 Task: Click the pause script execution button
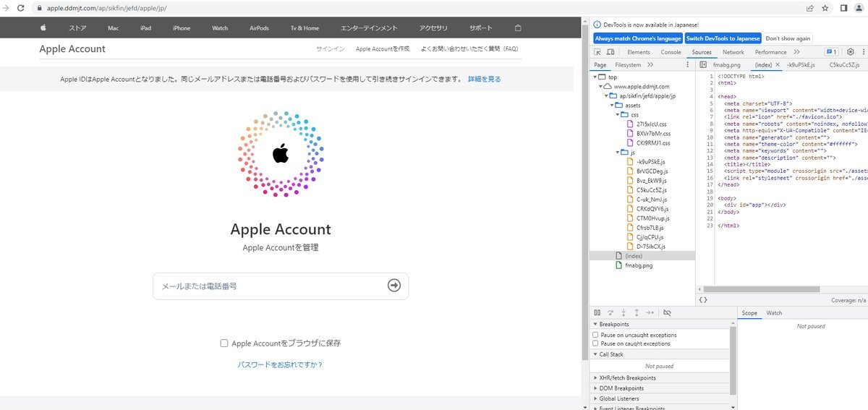click(x=597, y=313)
